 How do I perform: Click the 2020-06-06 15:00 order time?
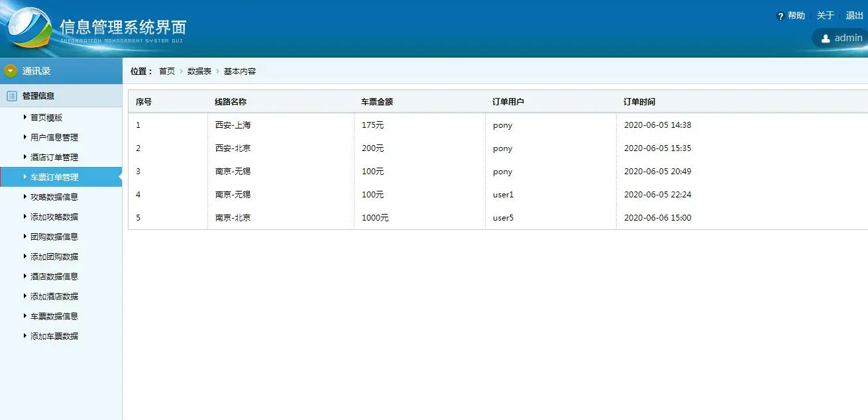658,218
